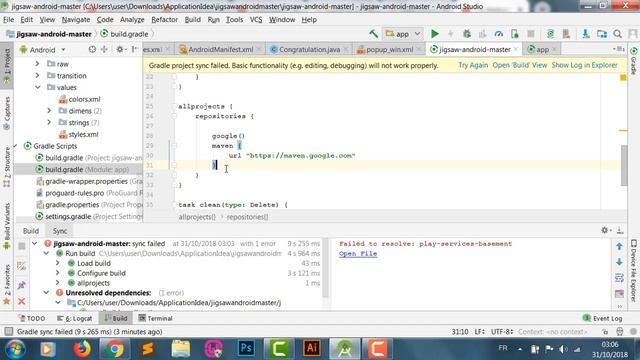Open Chrome from the taskbar
640x360 pixels.
pos(115,349)
